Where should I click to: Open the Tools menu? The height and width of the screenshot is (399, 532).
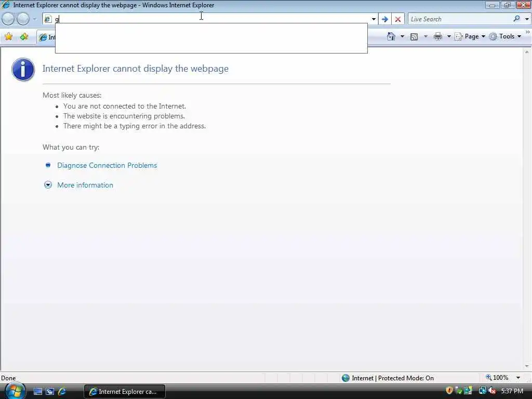[505, 36]
